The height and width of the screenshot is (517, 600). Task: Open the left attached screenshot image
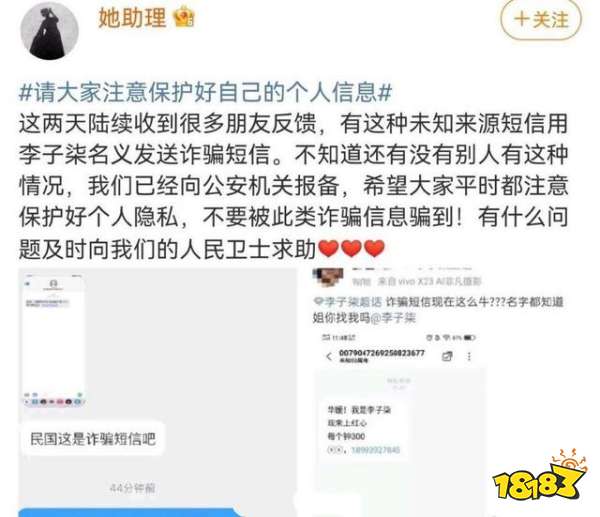click(158, 392)
